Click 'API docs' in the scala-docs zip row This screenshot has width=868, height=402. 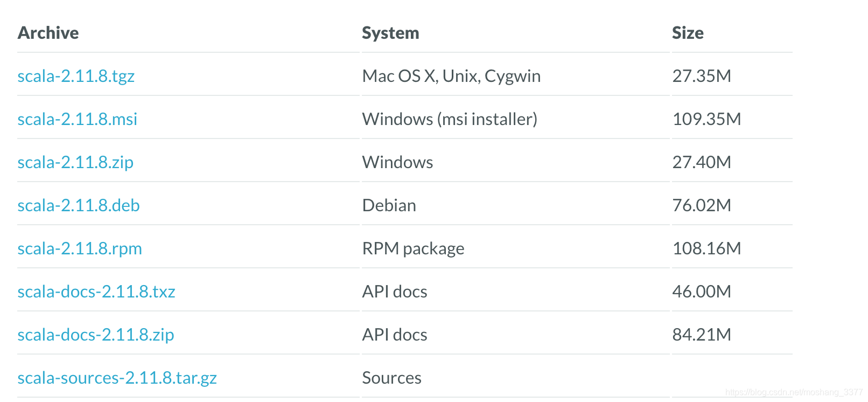(395, 335)
